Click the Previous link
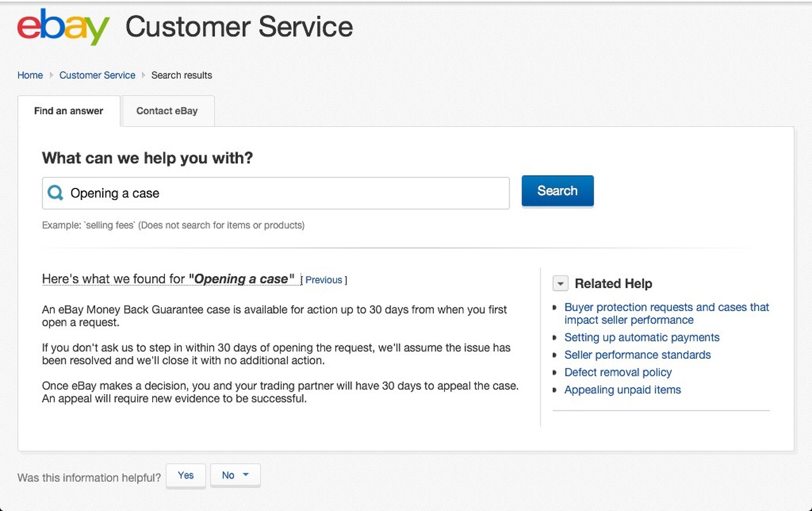 coord(324,280)
